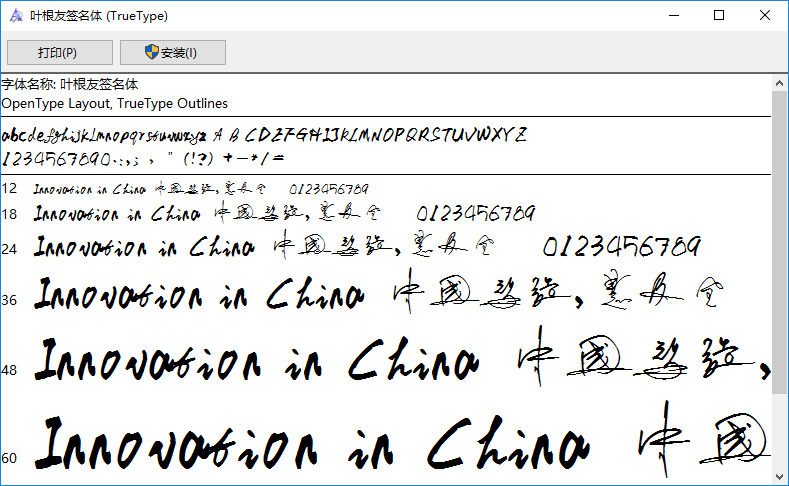Maximize the font viewer window
Image resolution: width=789 pixels, height=486 pixels.
pos(719,16)
